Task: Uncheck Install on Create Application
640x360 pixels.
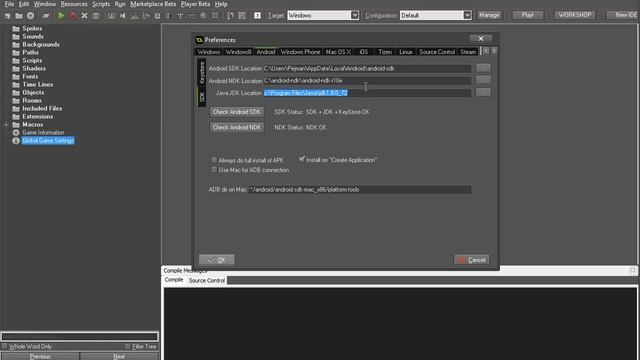Action: [302, 159]
